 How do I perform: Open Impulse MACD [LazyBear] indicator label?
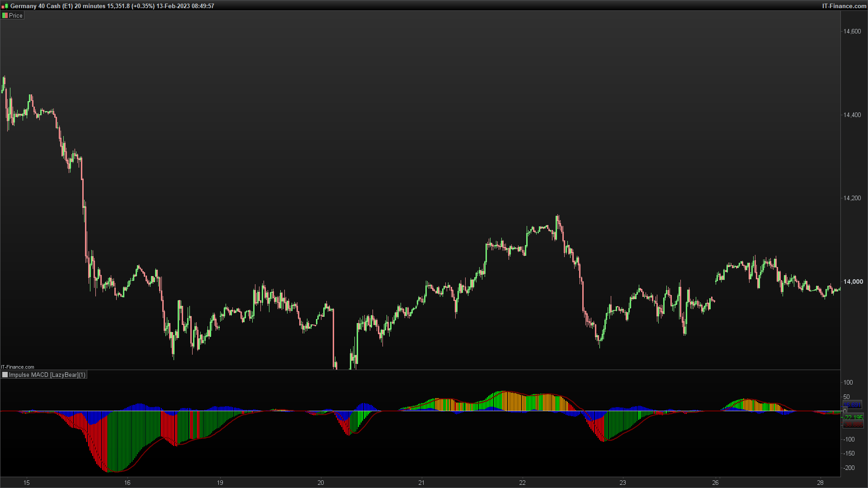pyautogui.click(x=47, y=375)
